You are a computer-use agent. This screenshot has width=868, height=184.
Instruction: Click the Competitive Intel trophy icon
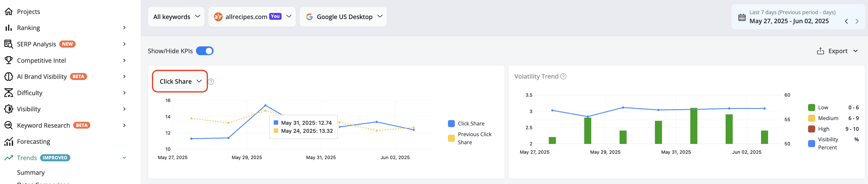pos(8,60)
